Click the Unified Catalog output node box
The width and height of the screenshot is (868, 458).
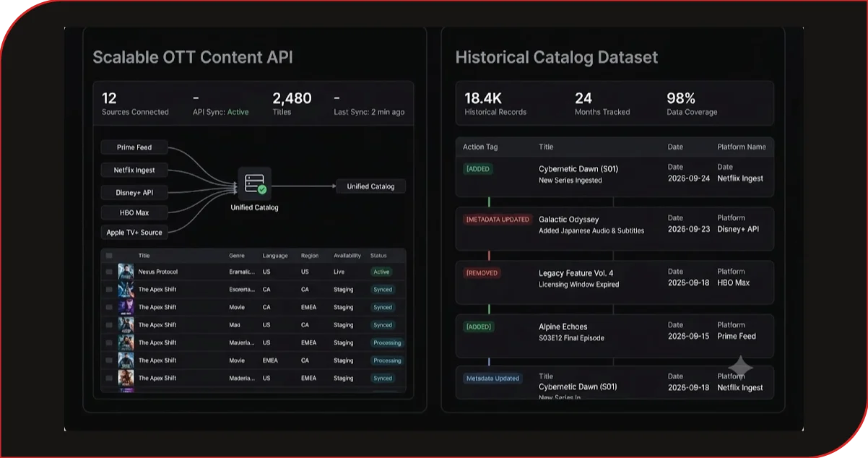tap(370, 186)
